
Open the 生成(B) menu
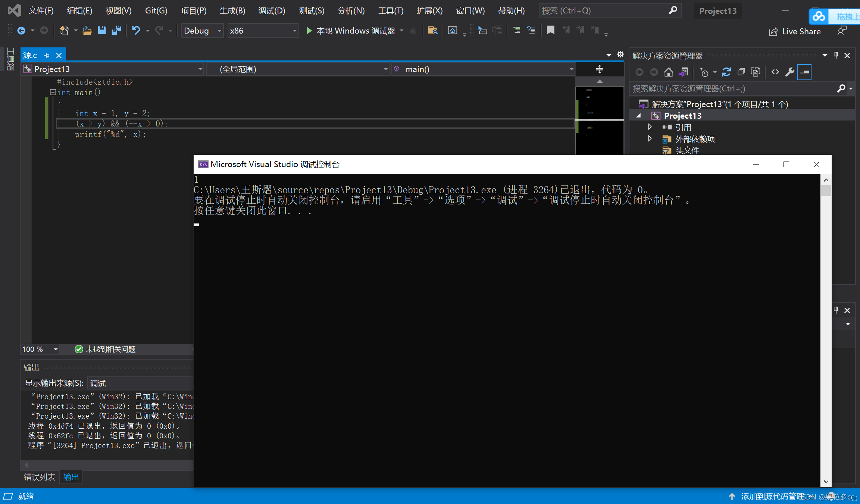(x=232, y=11)
